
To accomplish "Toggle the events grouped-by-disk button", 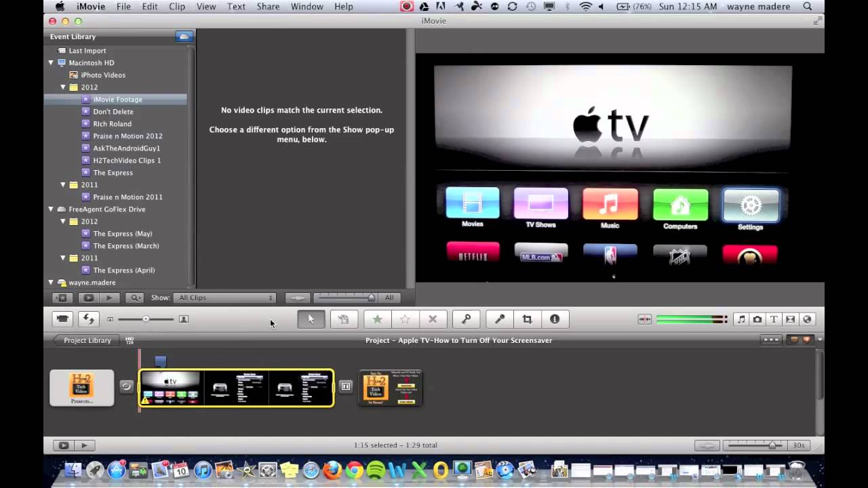I will click(x=183, y=37).
